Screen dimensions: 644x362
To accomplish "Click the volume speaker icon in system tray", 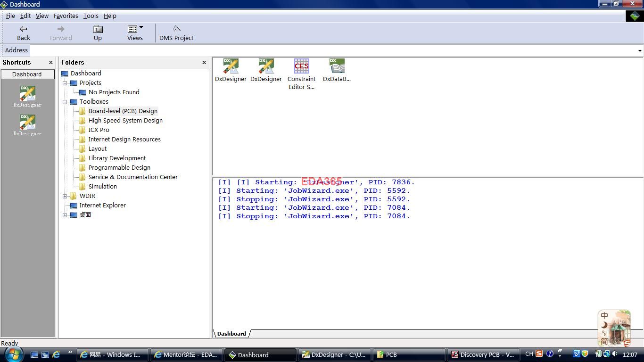I will click(615, 354).
